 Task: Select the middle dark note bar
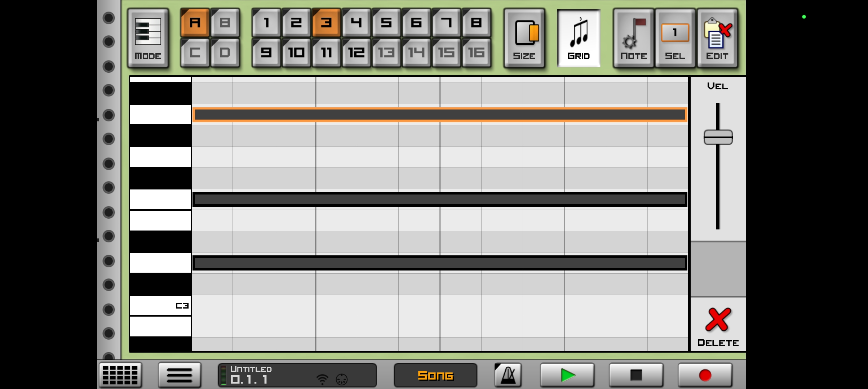pos(440,200)
